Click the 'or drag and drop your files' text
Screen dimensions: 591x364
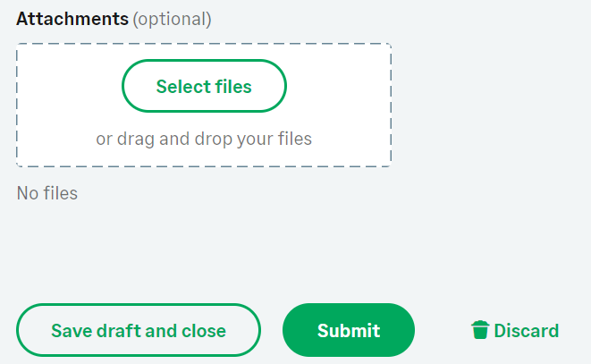click(x=204, y=139)
